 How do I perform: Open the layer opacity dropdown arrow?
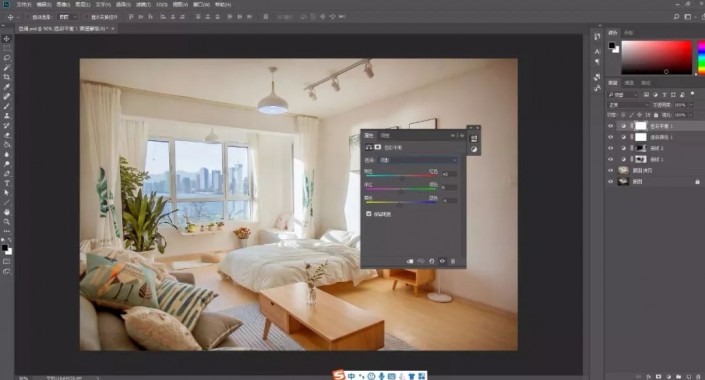(x=691, y=105)
